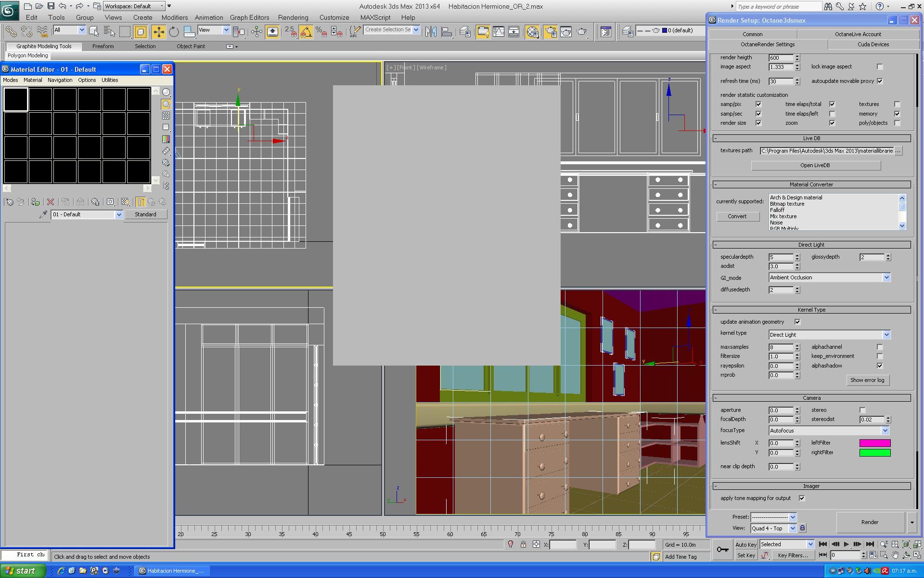Click the material editor eyedropper icon

(x=43, y=214)
